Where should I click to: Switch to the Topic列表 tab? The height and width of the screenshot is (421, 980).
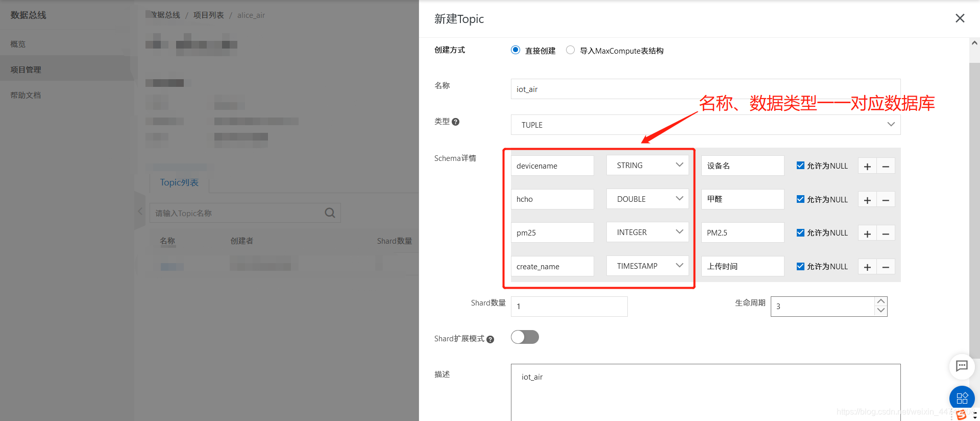179,182
